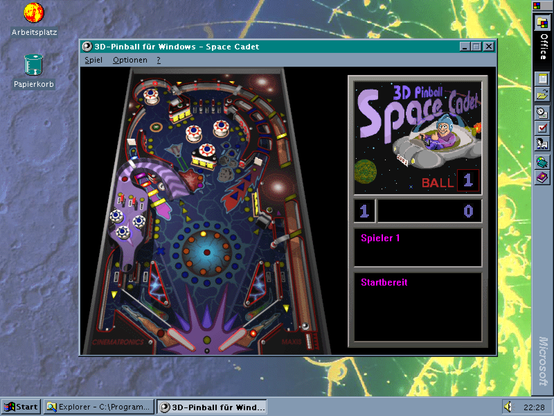
Task: Click the 3D-Pinball taskbar button
Action: click(x=212, y=407)
